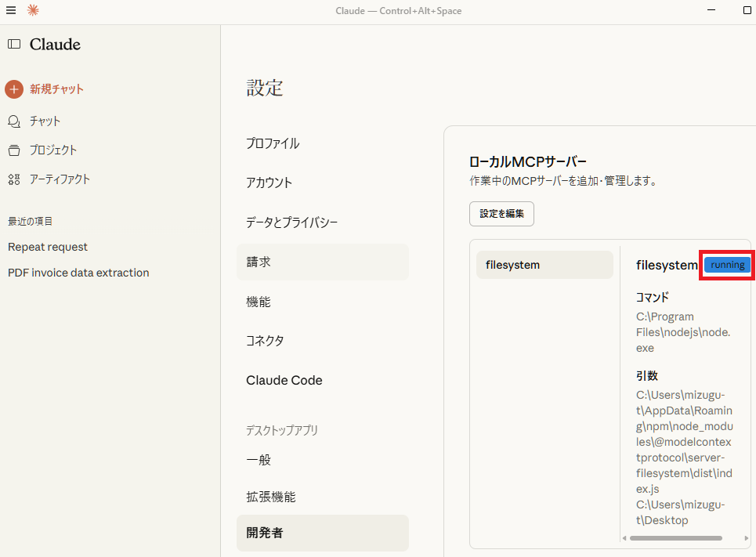The width and height of the screenshot is (756, 557).
Task: Open Claude Code settings section
Action: tap(284, 380)
